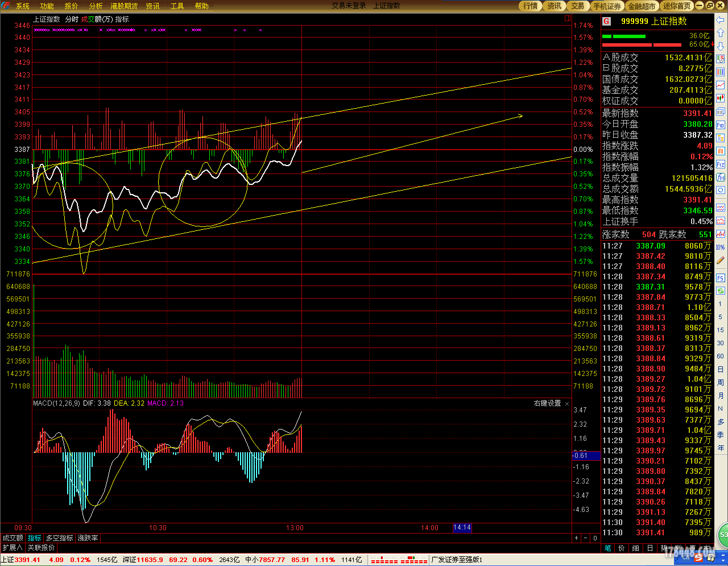Open the 帮助 menu
This screenshot has height=566, width=728.
coord(202,6)
